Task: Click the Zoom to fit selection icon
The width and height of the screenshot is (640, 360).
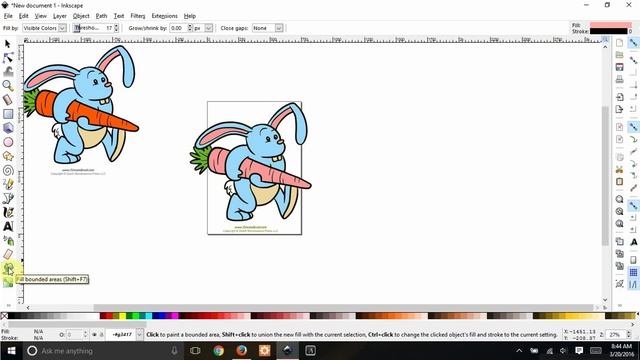Action: click(x=619, y=199)
